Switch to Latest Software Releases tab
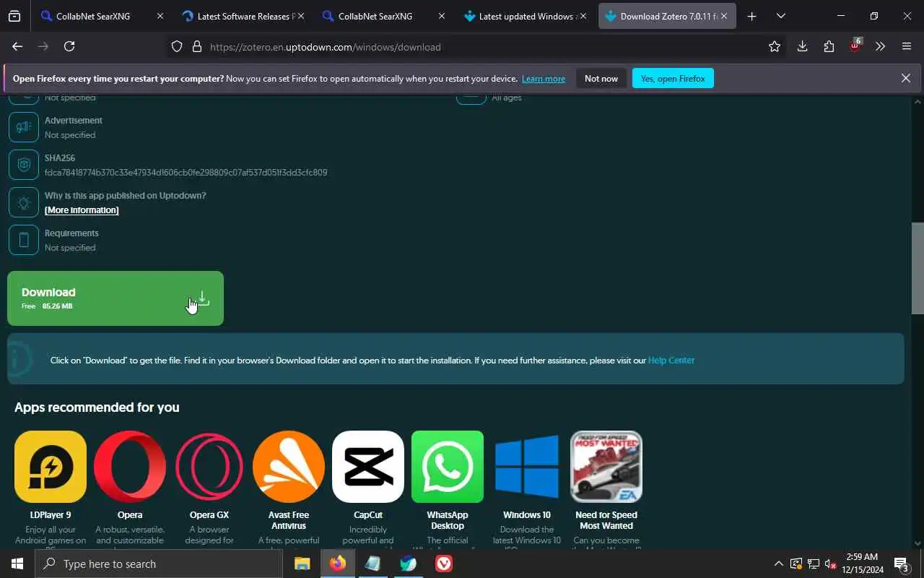 point(243,16)
